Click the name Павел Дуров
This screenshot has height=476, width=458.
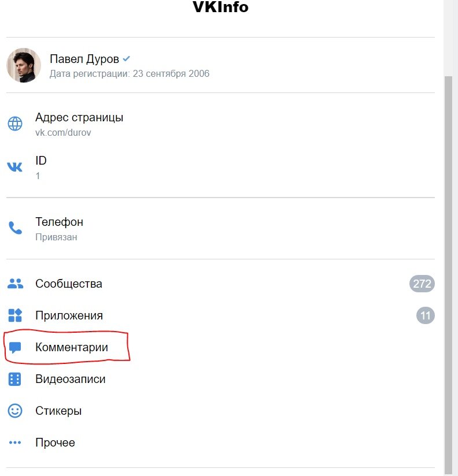coord(84,59)
